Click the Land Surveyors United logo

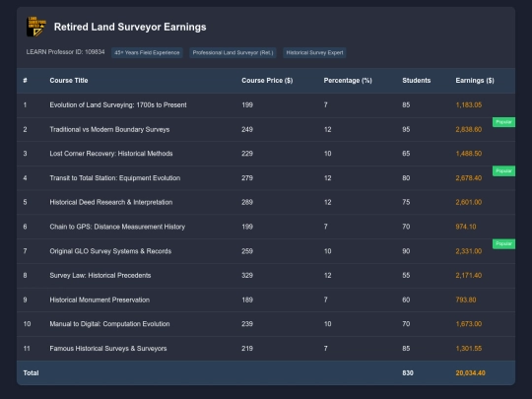(x=36, y=27)
